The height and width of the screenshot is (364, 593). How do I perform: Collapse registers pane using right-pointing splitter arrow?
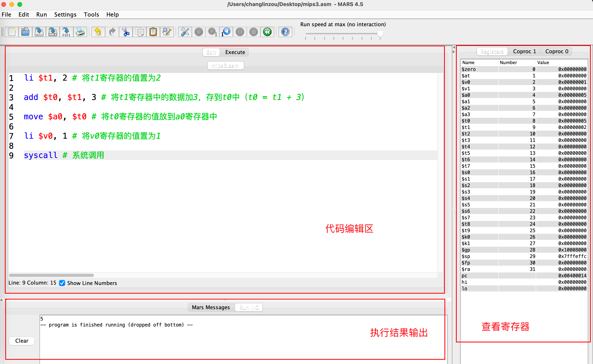454,52
